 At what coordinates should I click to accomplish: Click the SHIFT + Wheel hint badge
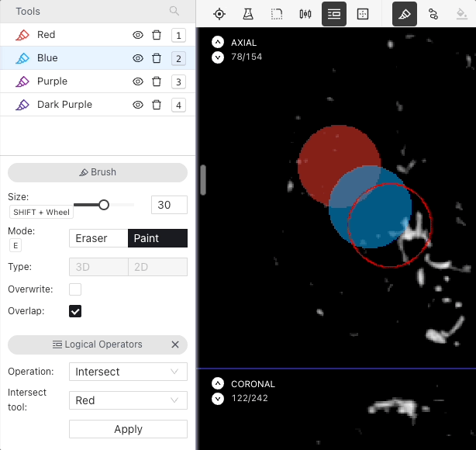(x=41, y=212)
